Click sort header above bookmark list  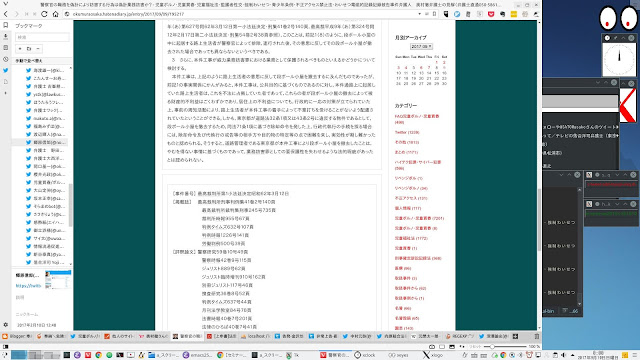tap(42, 60)
